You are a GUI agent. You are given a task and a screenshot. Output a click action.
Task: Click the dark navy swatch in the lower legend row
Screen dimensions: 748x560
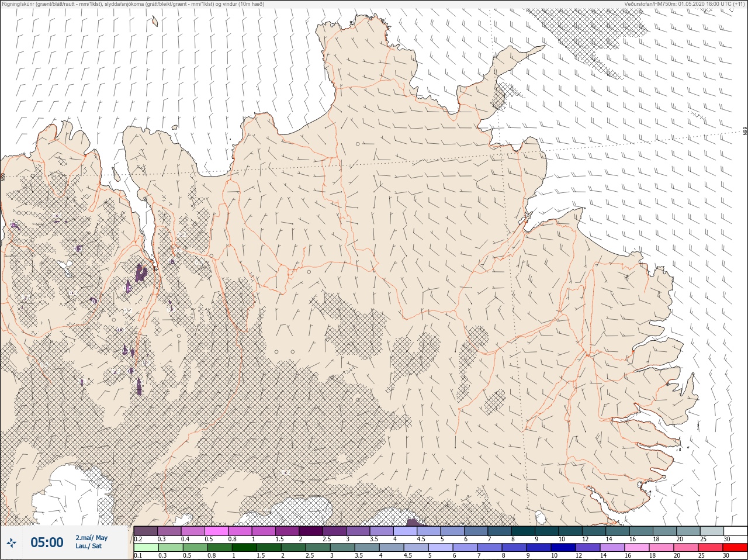(565, 548)
